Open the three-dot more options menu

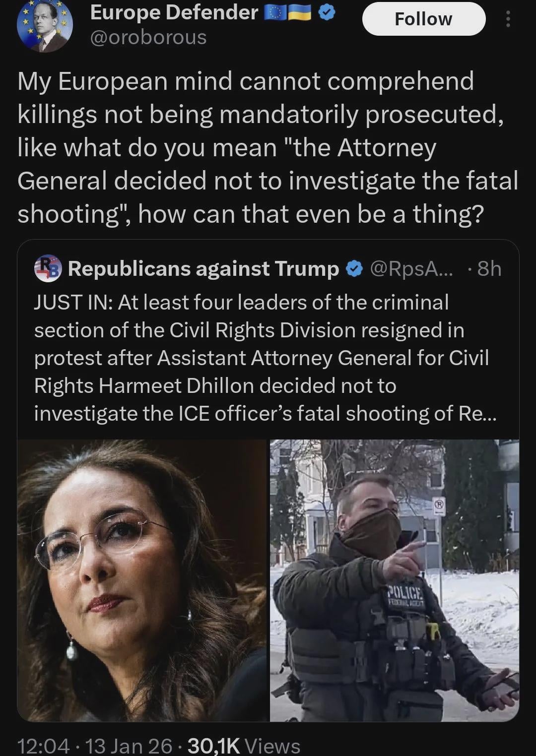click(507, 19)
